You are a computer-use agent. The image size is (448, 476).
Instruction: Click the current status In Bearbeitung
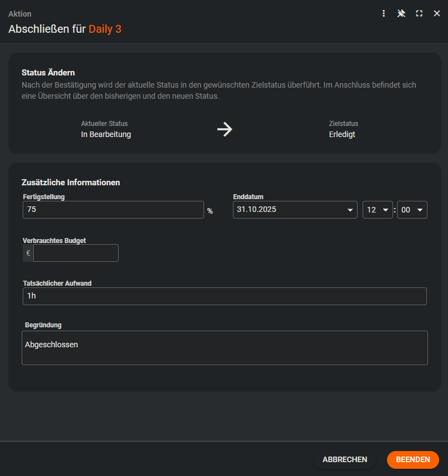click(106, 134)
